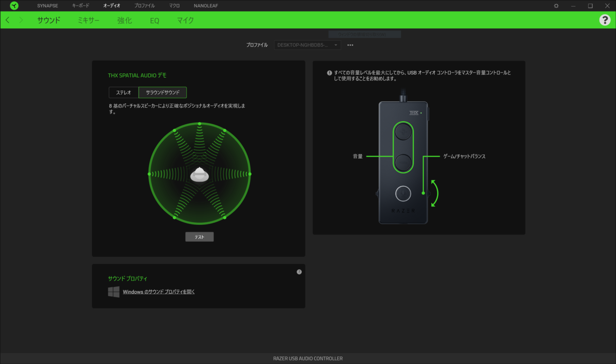Viewport: 616px width, 364px height.
Task: Click the right virtual speaker dot
Action: click(249, 174)
